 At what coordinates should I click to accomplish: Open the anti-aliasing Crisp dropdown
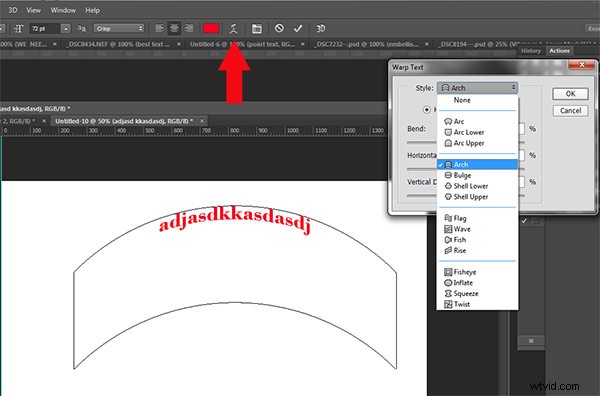[x=119, y=28]
